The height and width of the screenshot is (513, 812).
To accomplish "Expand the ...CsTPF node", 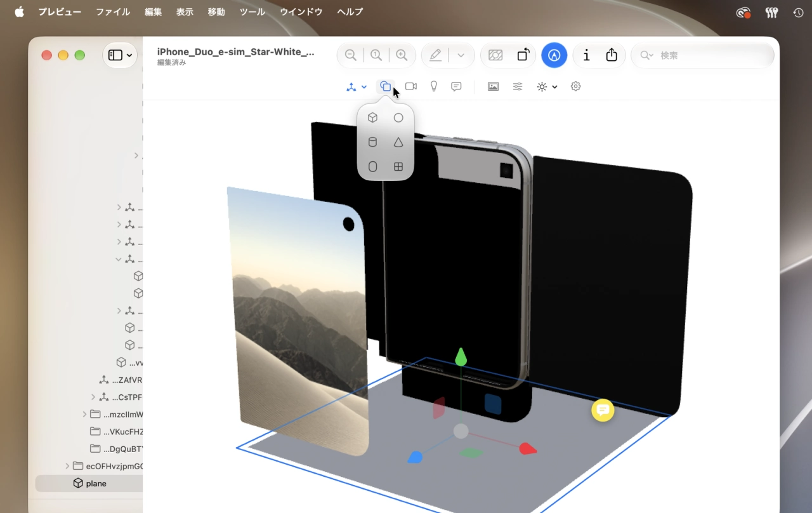I will tap(93, 397).
